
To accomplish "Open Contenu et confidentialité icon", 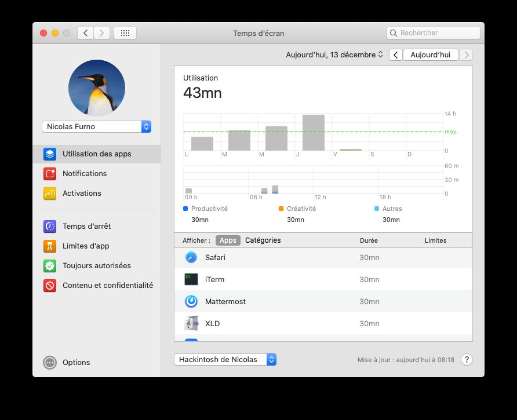I will [50, 286].
